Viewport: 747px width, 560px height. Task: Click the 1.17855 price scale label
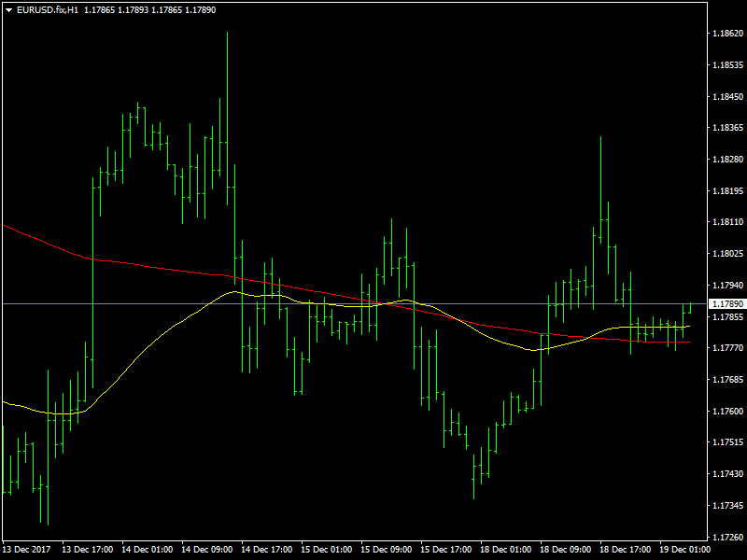pos(727,316)
